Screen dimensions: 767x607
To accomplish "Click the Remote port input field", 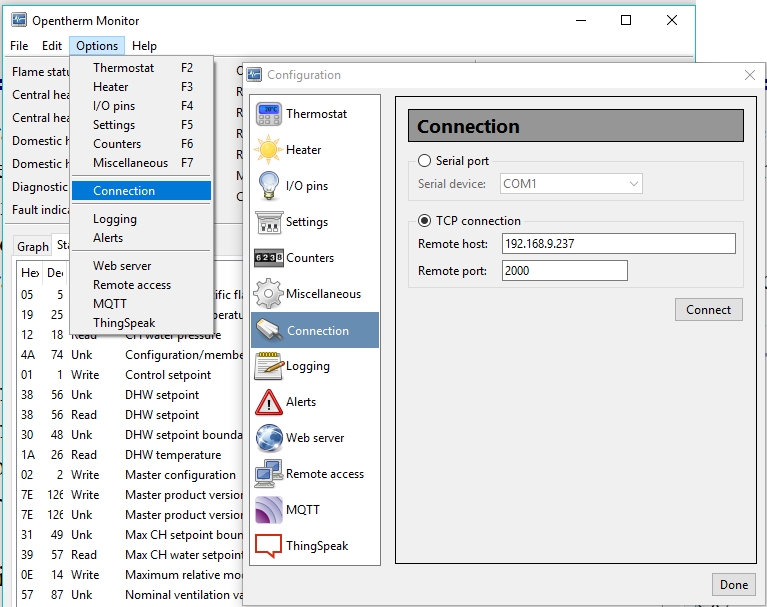I will pyautogui.click(x=564, y=271).
